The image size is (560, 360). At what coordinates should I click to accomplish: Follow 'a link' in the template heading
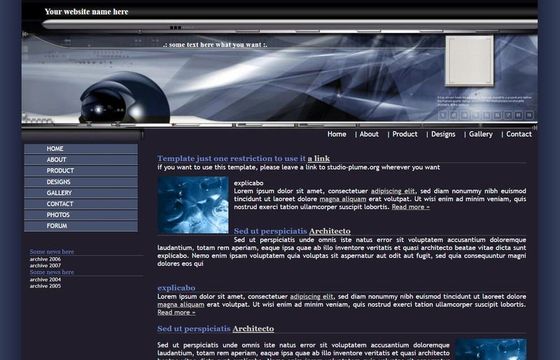[319, 159]
